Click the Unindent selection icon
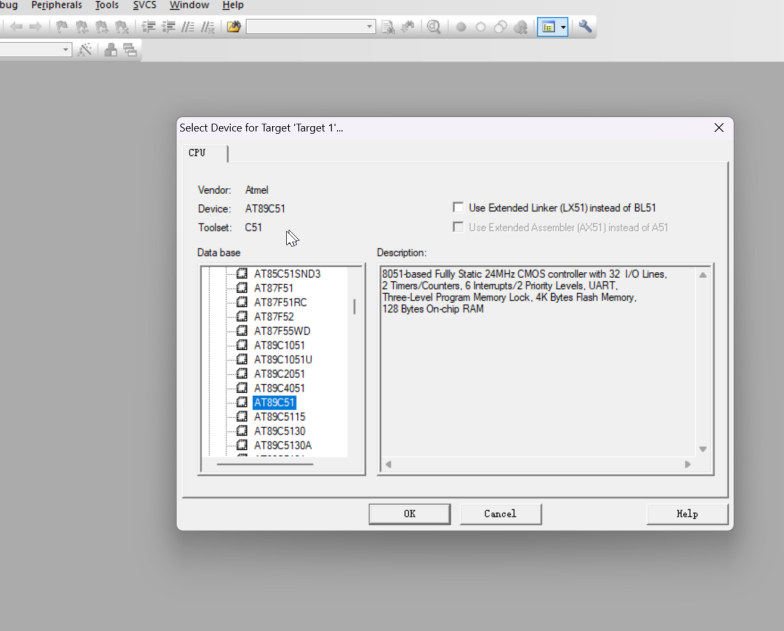 [168, 27]
